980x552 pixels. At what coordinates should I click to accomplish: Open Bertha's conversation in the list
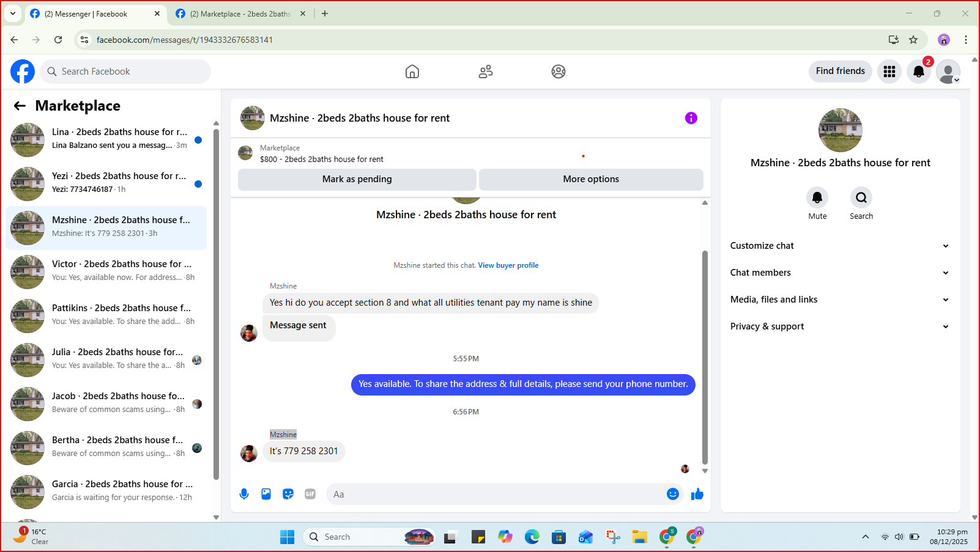(x=106, y=448)
